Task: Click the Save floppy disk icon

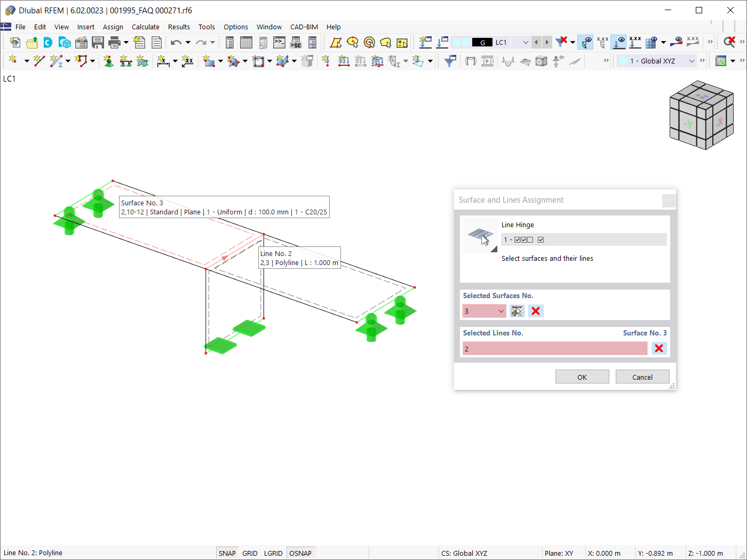Action: (98, 43)
